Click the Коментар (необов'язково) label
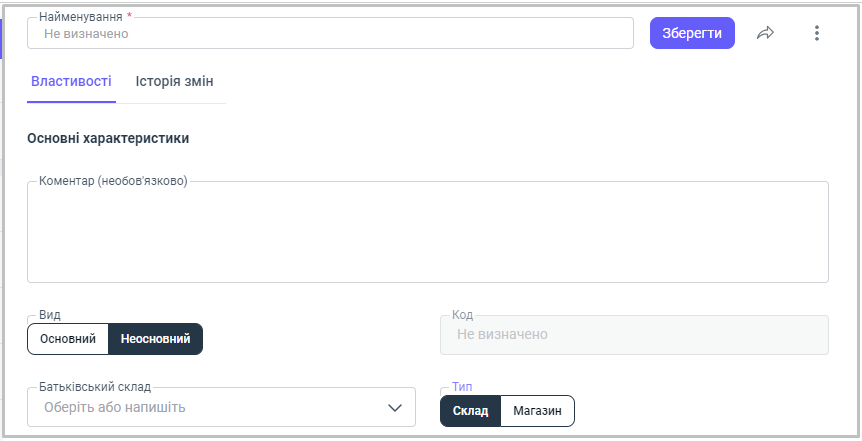The height and width of the screenshot is (441, 862). [113, 181]
